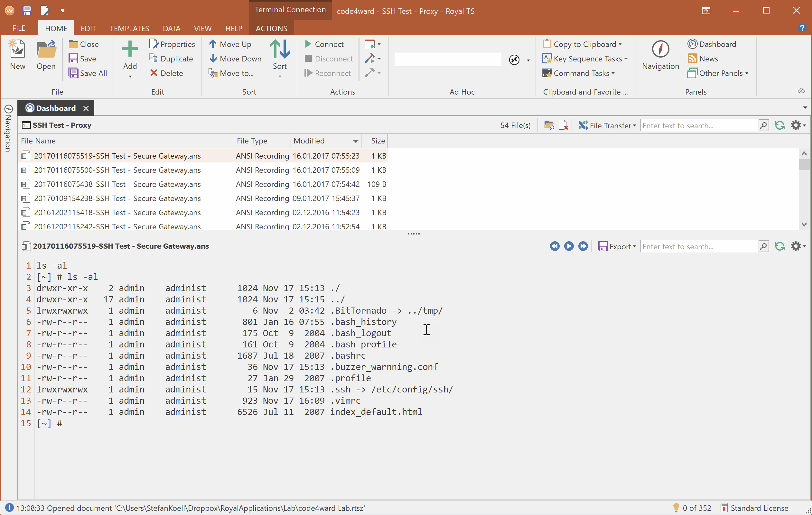812x515 pixels.
Task: Play the ANSI recording
Action: click(x=569, y=246)
